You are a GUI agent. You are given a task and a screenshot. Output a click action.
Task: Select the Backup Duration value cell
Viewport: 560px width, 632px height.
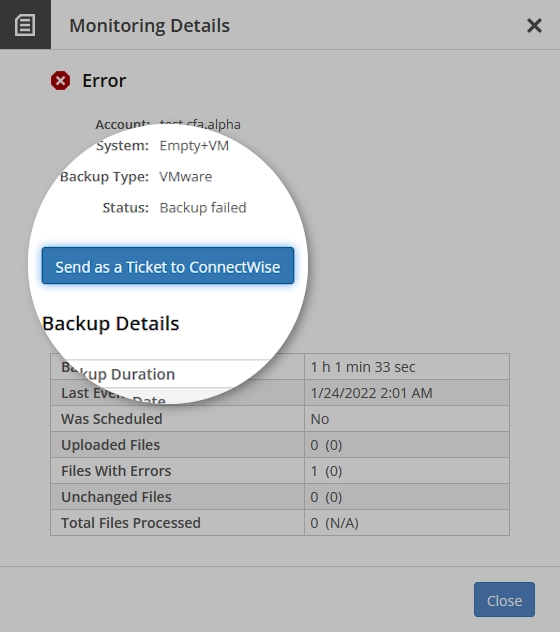pyautogui.click(x=407, y=367)
